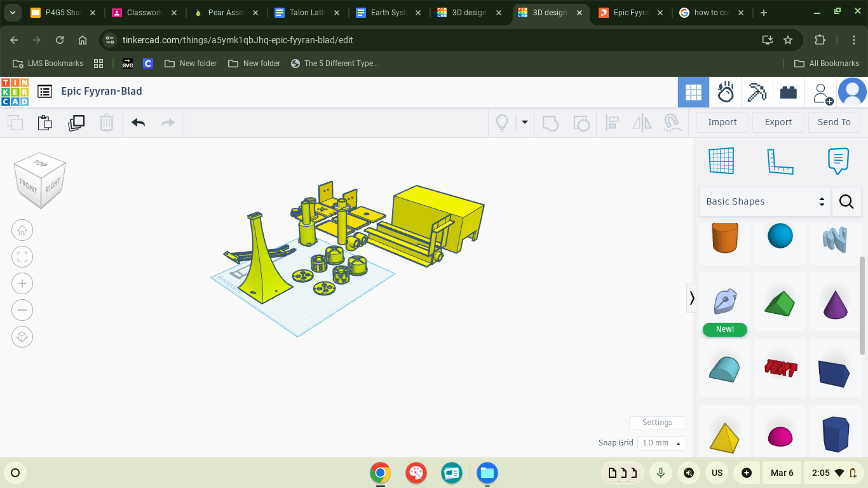Open the Basic Shapes dropdown
Viewport: 868px width, 488px height.
click(765, 201)
